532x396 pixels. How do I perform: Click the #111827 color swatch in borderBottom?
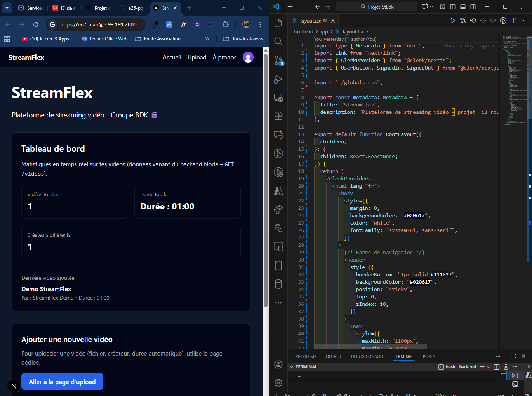(x=442, y=275)
